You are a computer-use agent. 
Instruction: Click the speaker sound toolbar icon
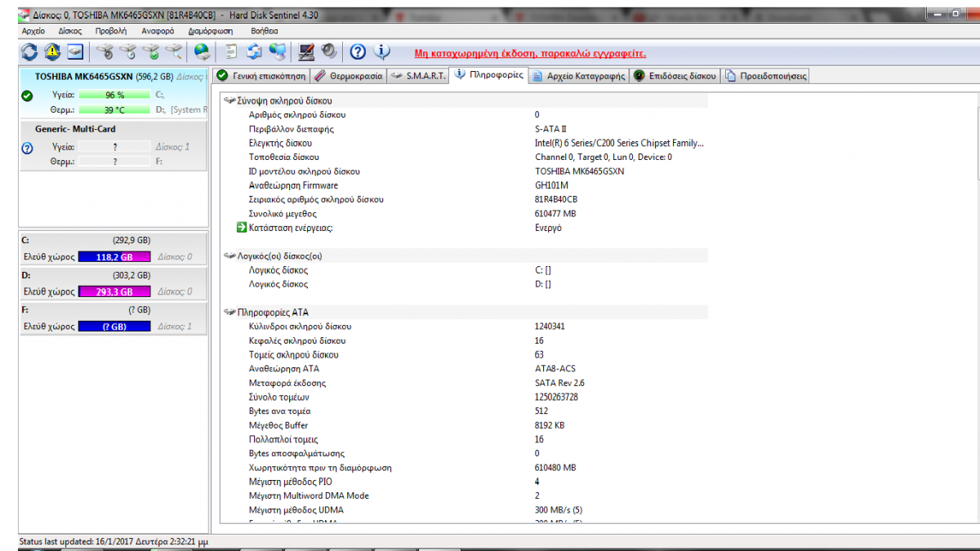click(x=329, y=51)
